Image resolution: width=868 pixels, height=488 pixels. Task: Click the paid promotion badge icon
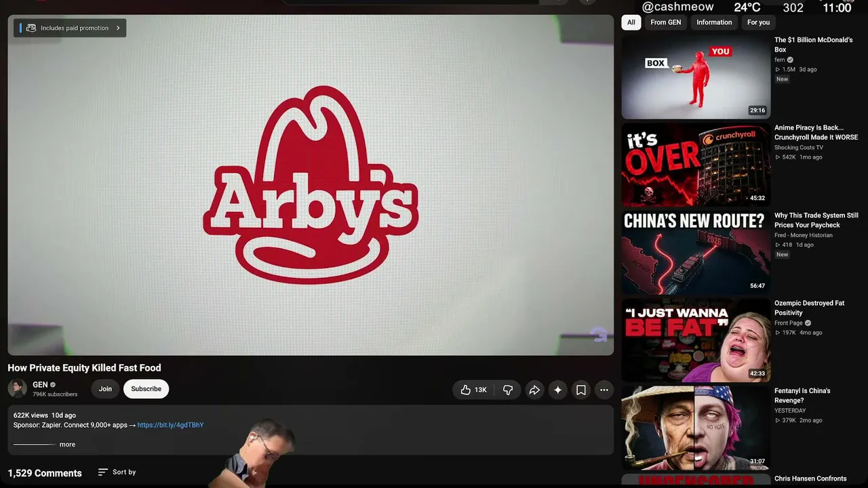[x=31, y=28]
